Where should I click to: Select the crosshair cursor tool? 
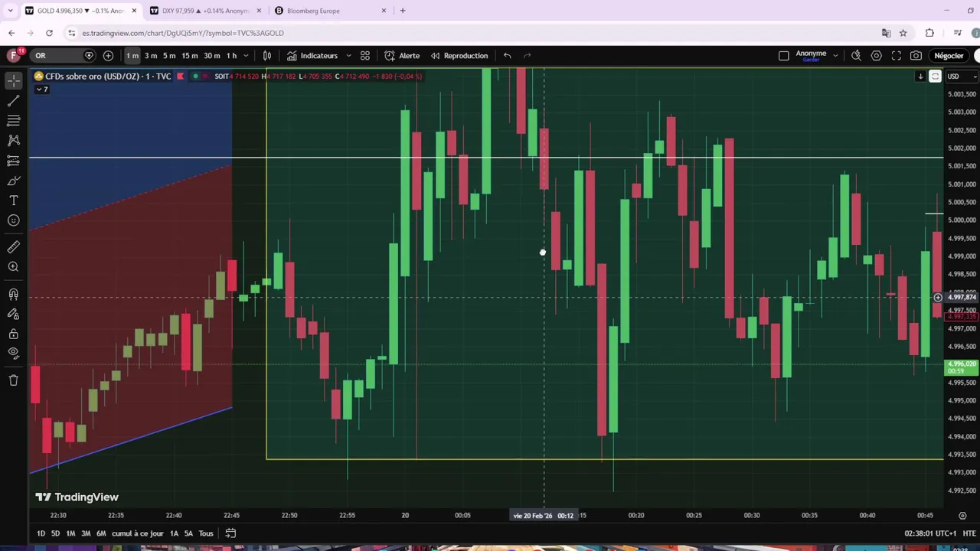tap(13, 80)
